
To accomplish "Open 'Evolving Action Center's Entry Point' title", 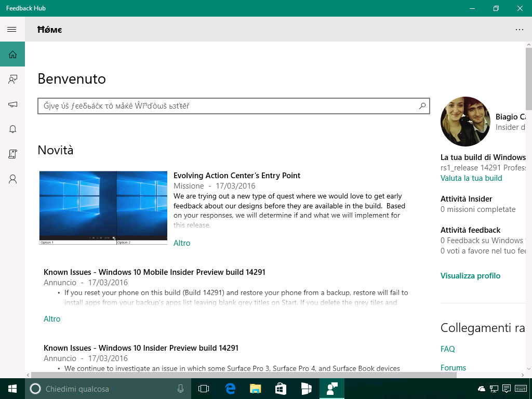I will (x=237, y=176).
